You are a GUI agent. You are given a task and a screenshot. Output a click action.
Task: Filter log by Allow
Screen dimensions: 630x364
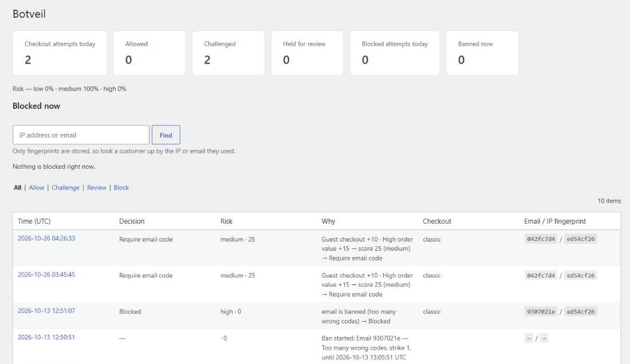pyautogui.click(x=37, y=187)
